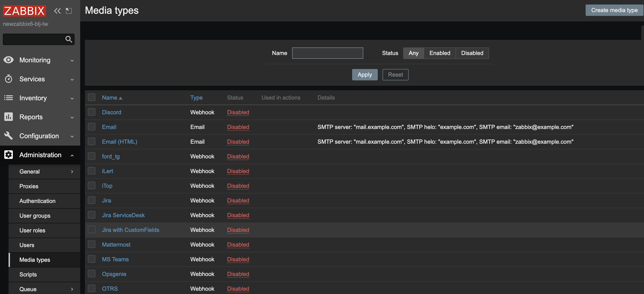Select the Enabled status toggle

pos(439,53)
